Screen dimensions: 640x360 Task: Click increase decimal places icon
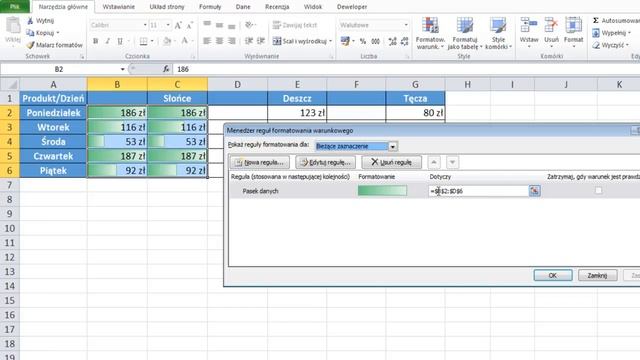click(x=392, y=41)
